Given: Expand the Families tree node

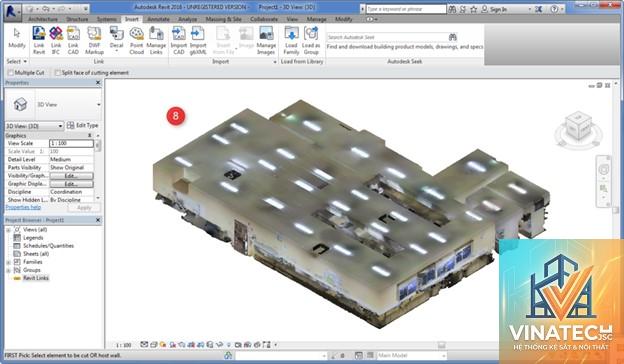Looking at the screenshot, I should (8, 262).
